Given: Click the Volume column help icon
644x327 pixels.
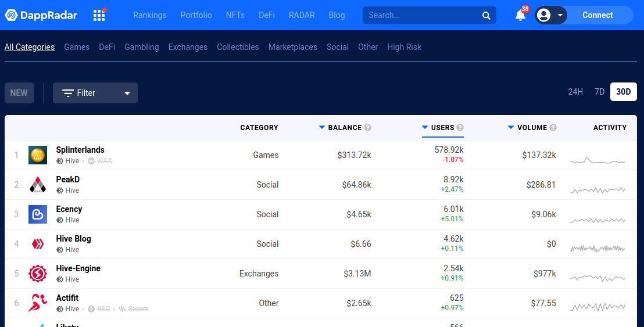Looking at the screenshot, I should click(553, 128).
